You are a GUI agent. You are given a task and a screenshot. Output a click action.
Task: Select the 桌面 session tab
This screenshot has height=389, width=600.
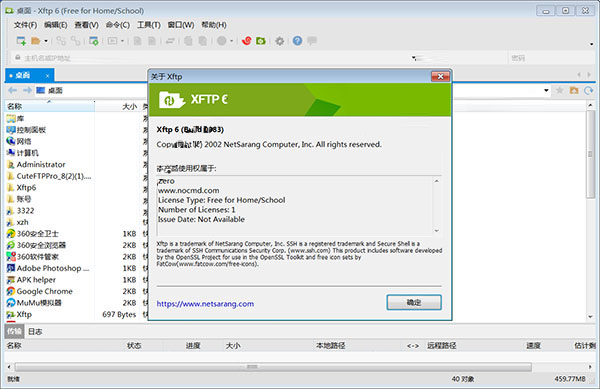coord(29,75)
